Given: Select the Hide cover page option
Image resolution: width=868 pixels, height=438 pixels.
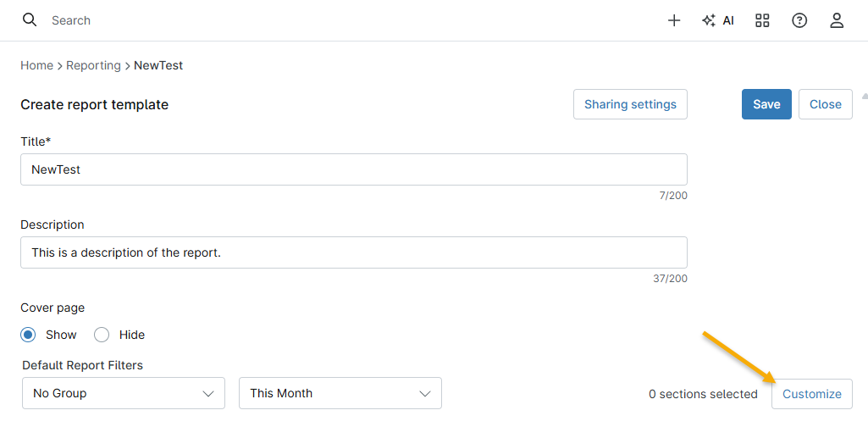Looking at the screenshot, I should coord(102,335).
